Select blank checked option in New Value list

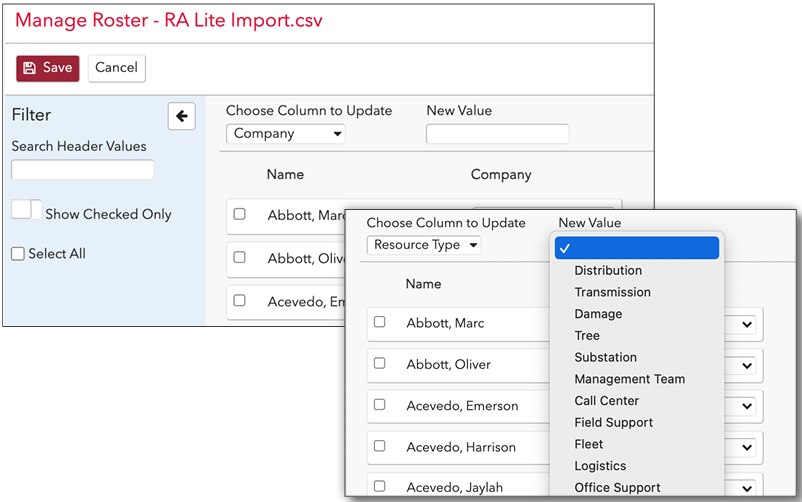(x=637, y=248)
